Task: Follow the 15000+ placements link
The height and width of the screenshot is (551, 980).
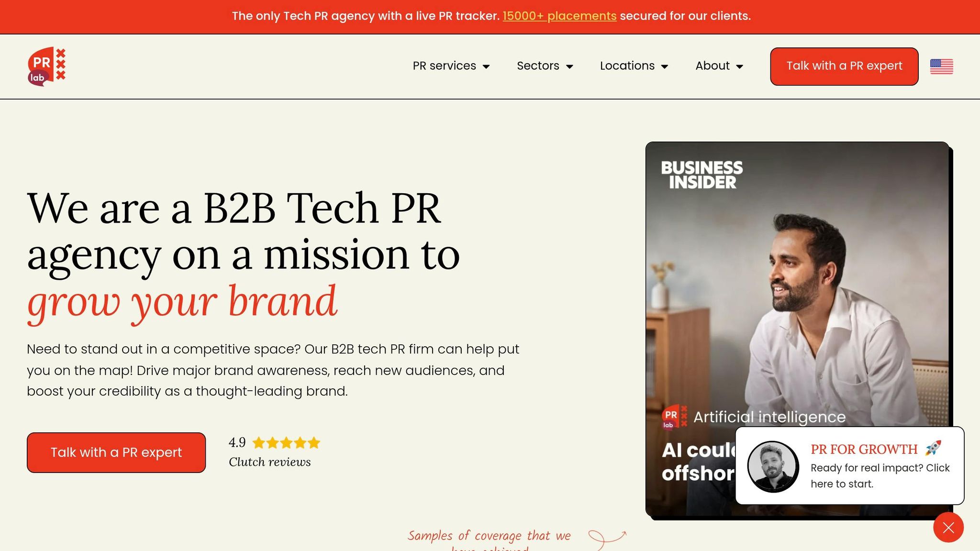Action: coord(559,16)
